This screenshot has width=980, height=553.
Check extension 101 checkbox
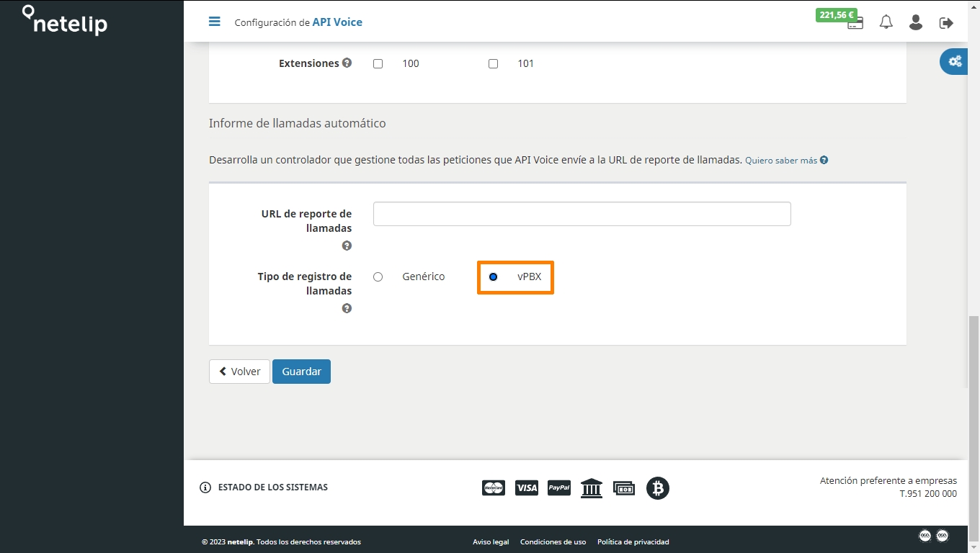click(493, 63)
